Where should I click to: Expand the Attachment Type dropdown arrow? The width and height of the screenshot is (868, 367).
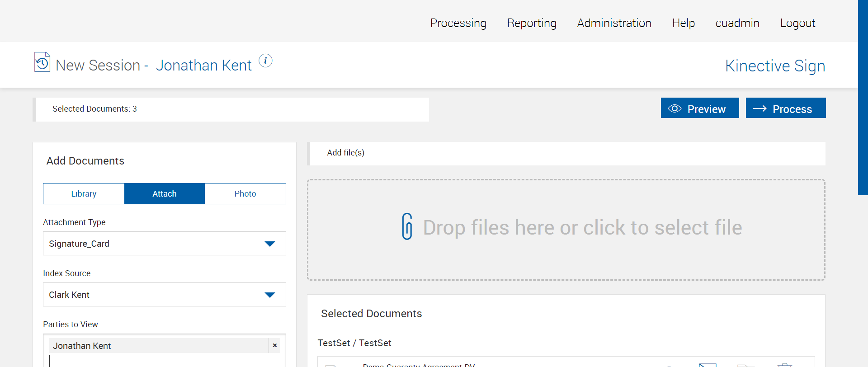point(270,244)
